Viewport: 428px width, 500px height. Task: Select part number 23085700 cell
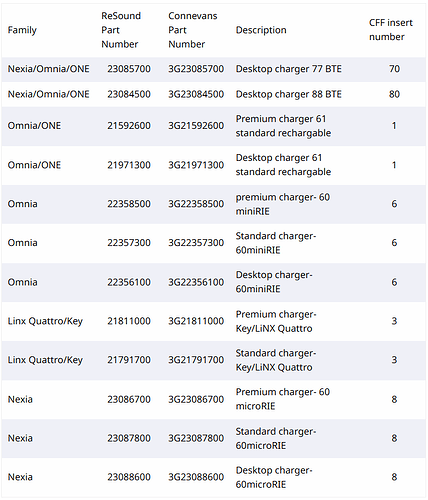129,69
